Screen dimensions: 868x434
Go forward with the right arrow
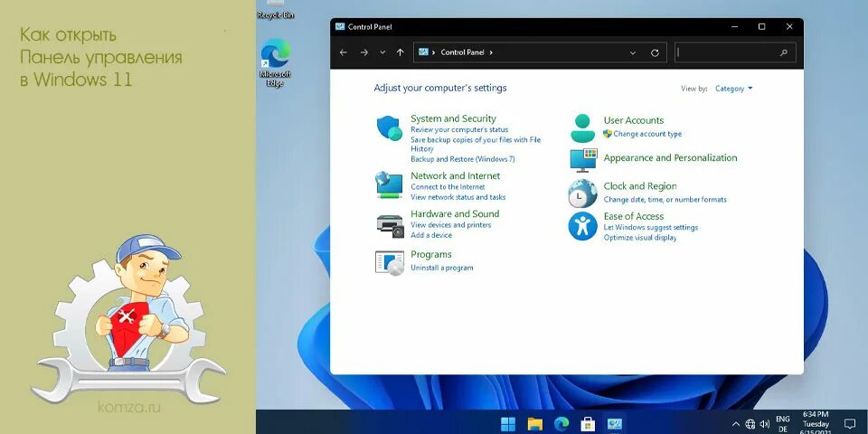pyautogui.click(x=363, y=52)
